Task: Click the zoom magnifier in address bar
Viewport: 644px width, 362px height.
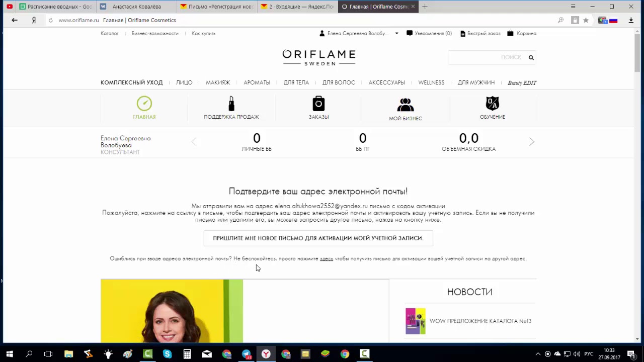Action: [x=560, y=20]
